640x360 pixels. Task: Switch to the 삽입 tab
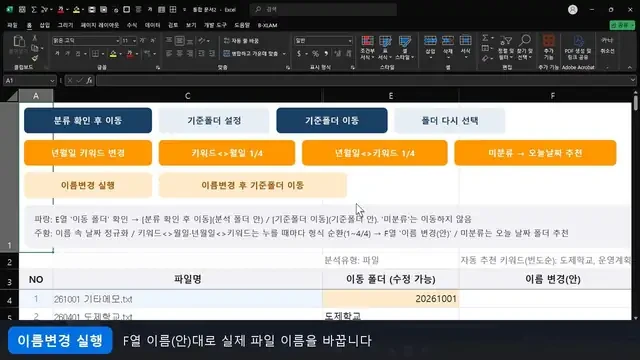44,25
